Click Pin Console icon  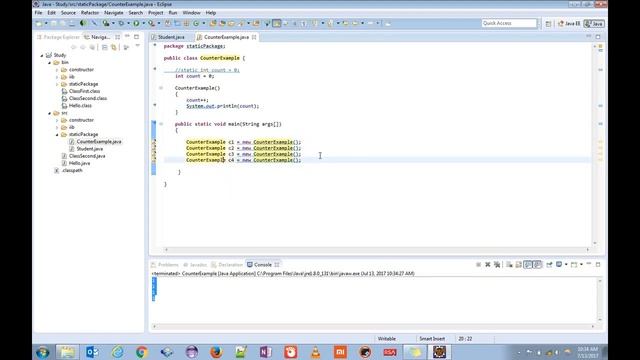[549, 264]
